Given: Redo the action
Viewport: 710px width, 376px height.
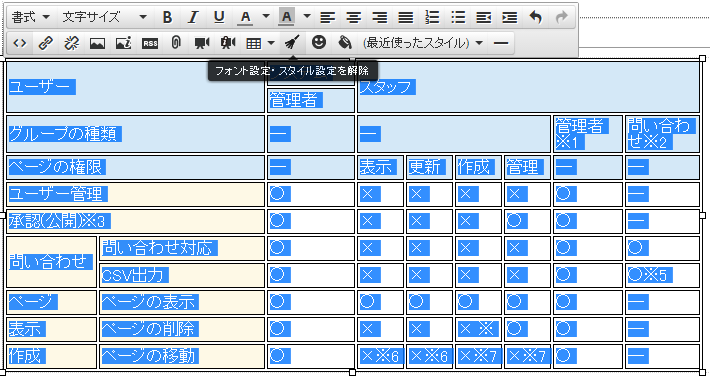Looking at the screenshot, I should coord(561,17).
